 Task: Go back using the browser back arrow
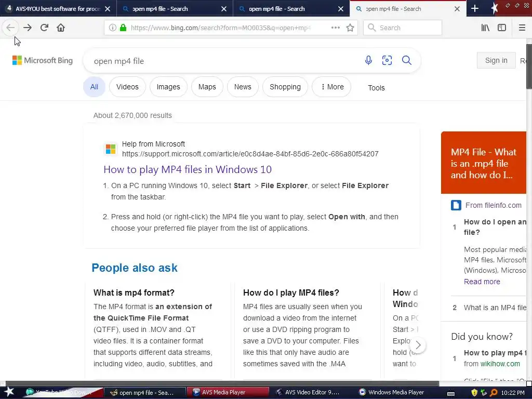10,28
